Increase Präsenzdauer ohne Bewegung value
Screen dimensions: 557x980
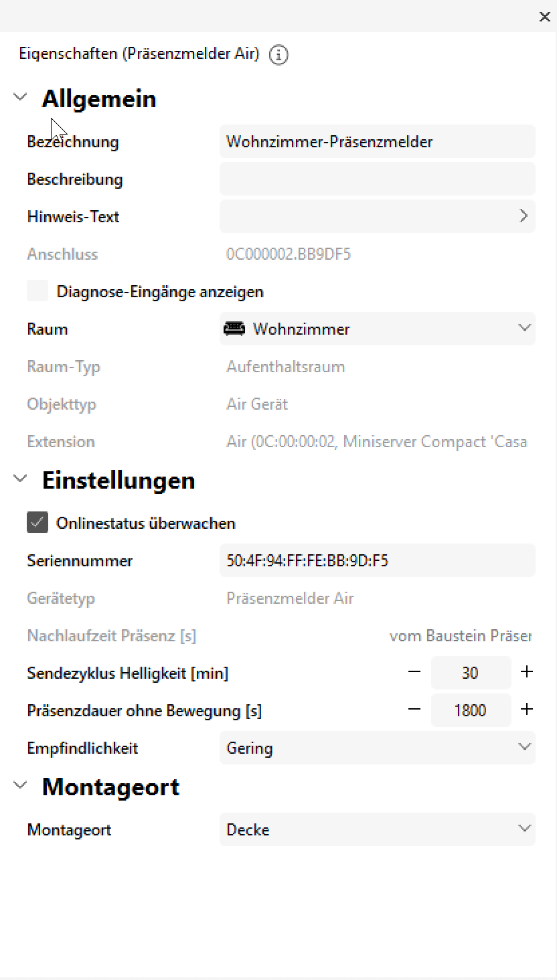527,710
